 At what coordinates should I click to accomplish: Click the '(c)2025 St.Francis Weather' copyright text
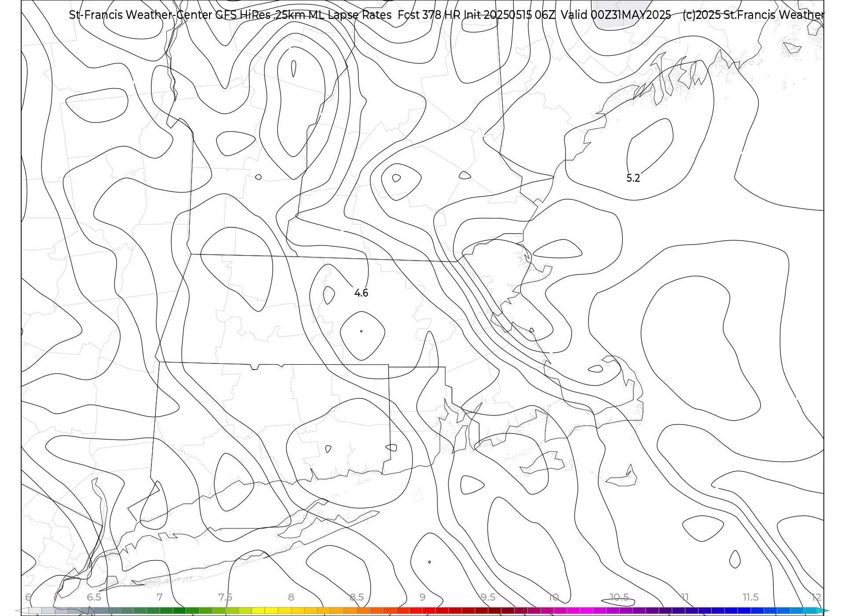click(x=753, y=15)
